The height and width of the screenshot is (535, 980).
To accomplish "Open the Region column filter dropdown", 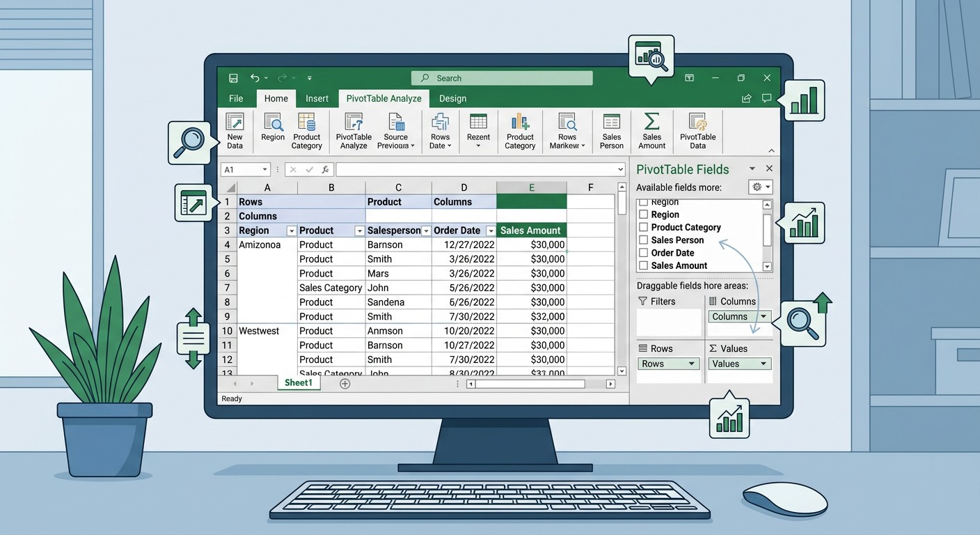I will [291, 231].
